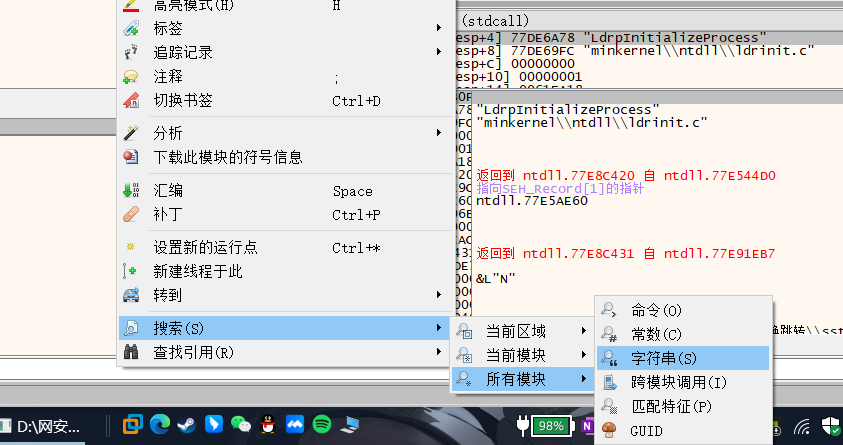Choose 常数(C) search option
Image resolution: width=843 pixels, height=445 pixels.
tap(683, 334)
